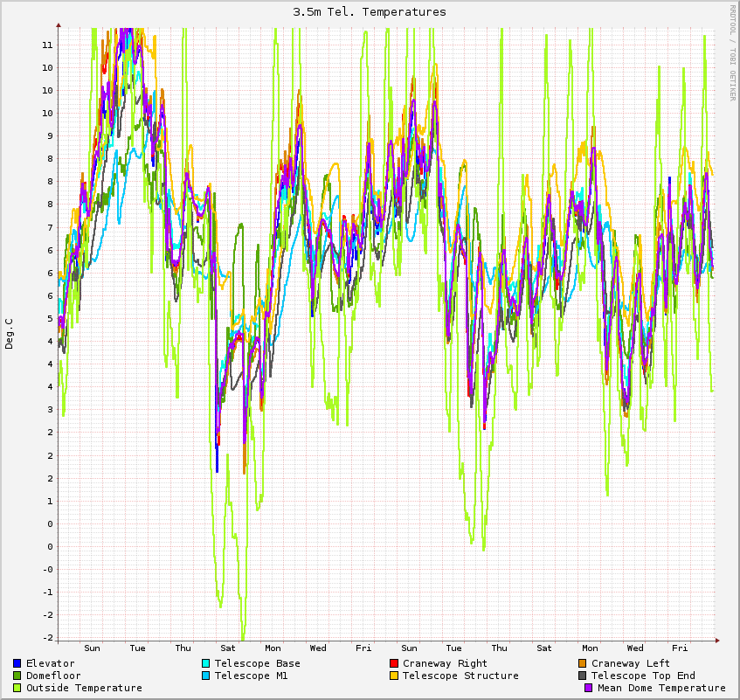Click the "Deg.C" y-axis label
The image size is (740, 700).
point(10,334)
